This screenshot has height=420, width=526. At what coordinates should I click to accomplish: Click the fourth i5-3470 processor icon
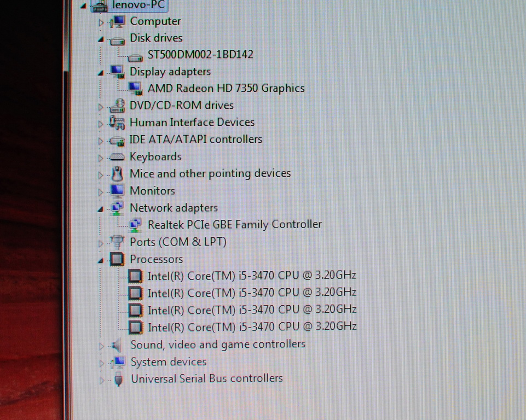tap(136, 328)
